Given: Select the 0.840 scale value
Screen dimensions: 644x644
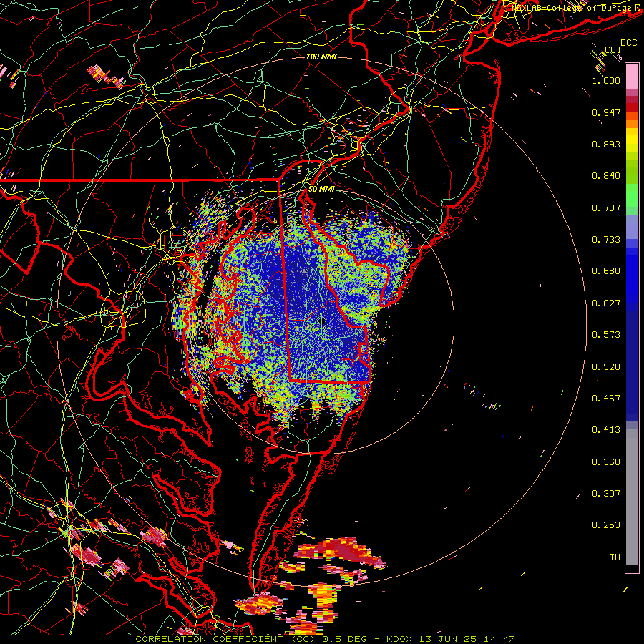Looking at the screenshot, I should [606, 176].
